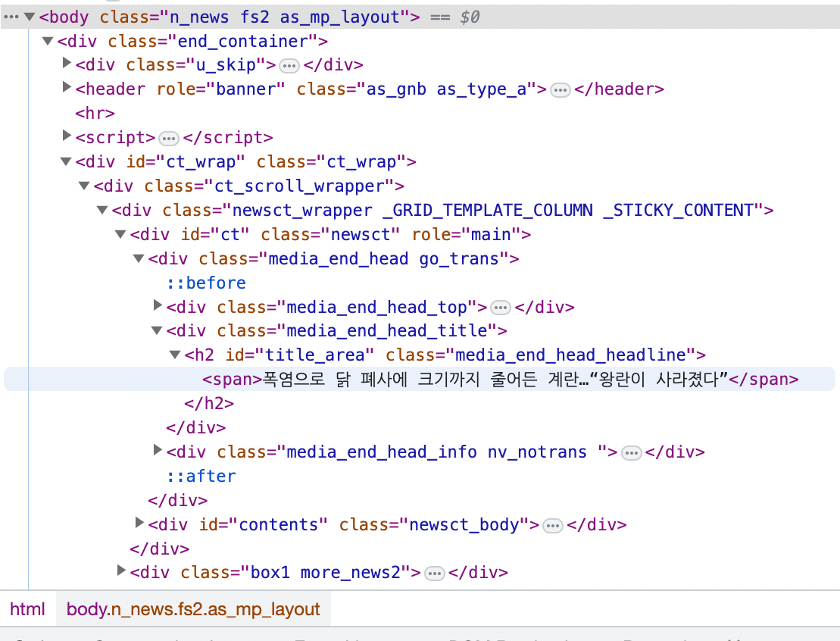
Task: Expand the script element
Action: coord(67,135)
